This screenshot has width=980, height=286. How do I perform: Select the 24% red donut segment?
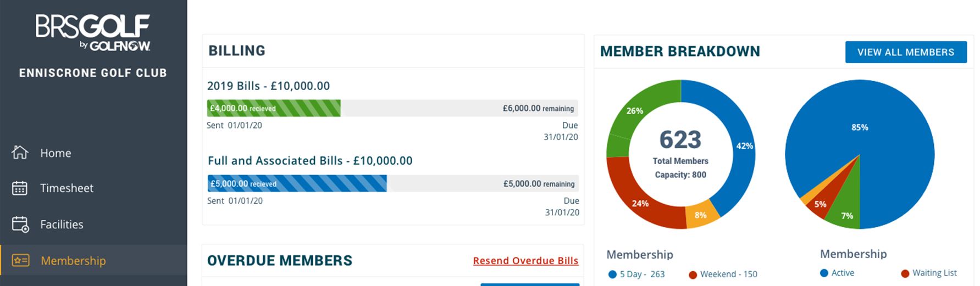pyautogui.click(x=640, y=202)
